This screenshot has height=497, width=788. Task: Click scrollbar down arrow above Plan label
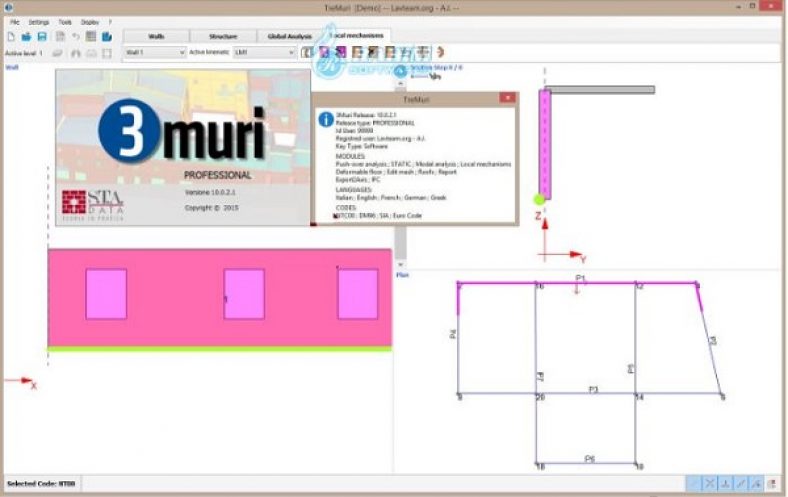click(x=401, y=264)
